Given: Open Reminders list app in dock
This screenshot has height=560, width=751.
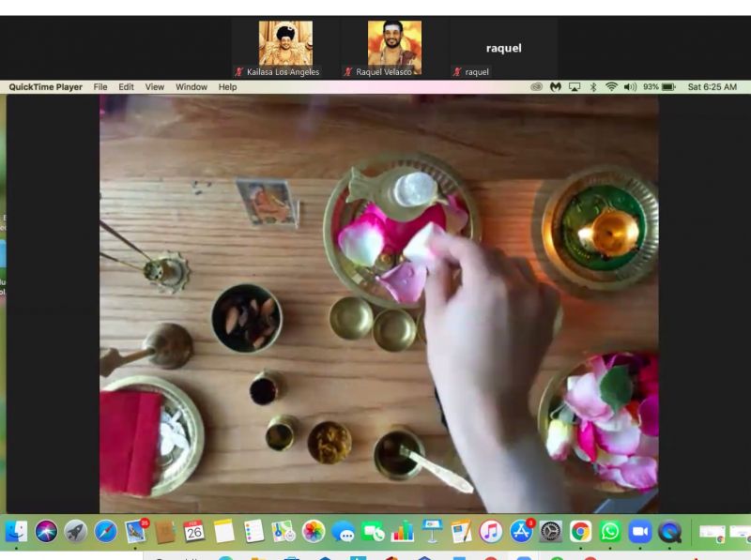Looking at the screenshot, I should point(253,532).
